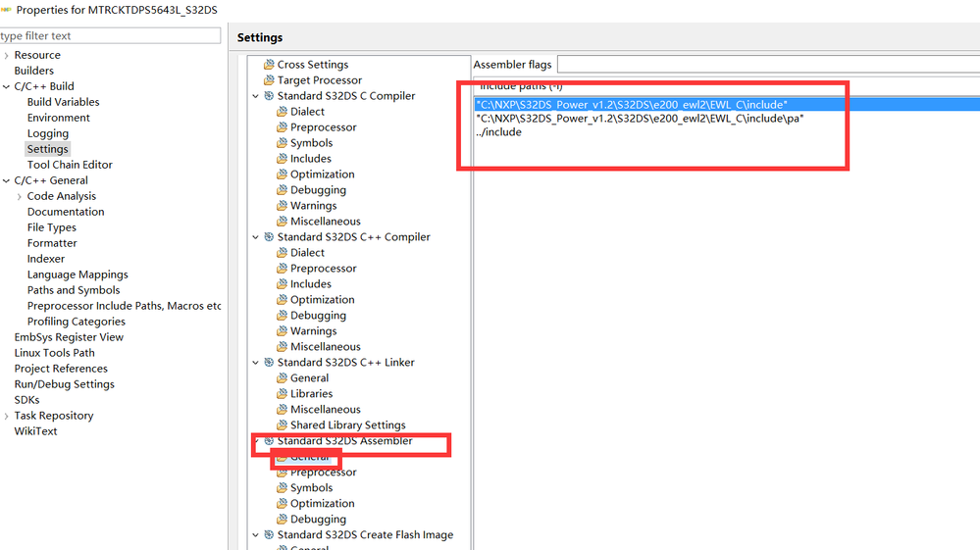Click the C++ Compiler Warnings icon
The image size is (980, 550).
coord(282,330)
